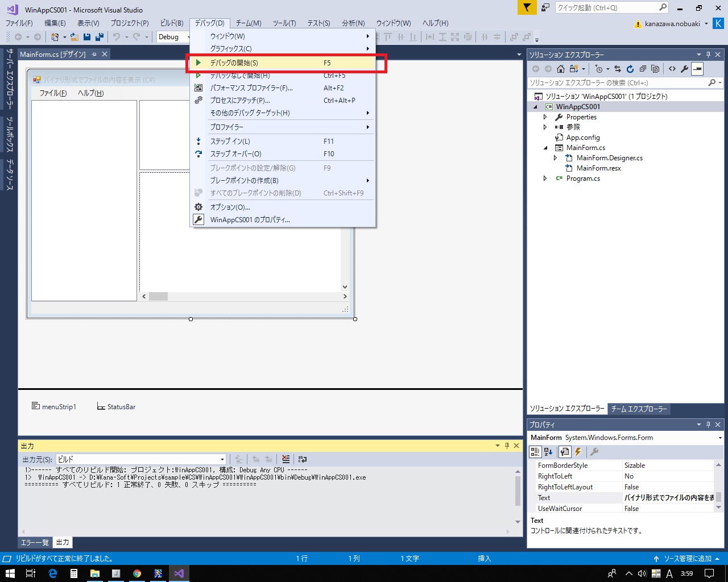Open the output source ビルド dropdown
Viewport: 728px width, 582px height.
pyautogui.click(x=141, y=459)
